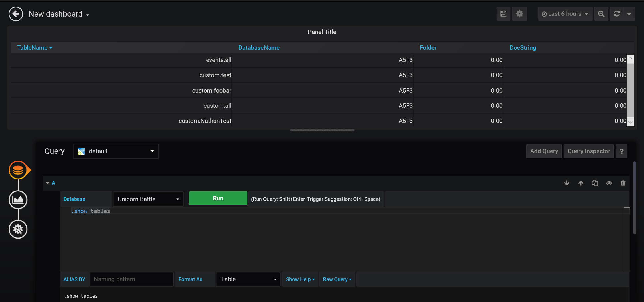
Task: Save the dashboard using the disk icon
Action: tap(503, 13)
